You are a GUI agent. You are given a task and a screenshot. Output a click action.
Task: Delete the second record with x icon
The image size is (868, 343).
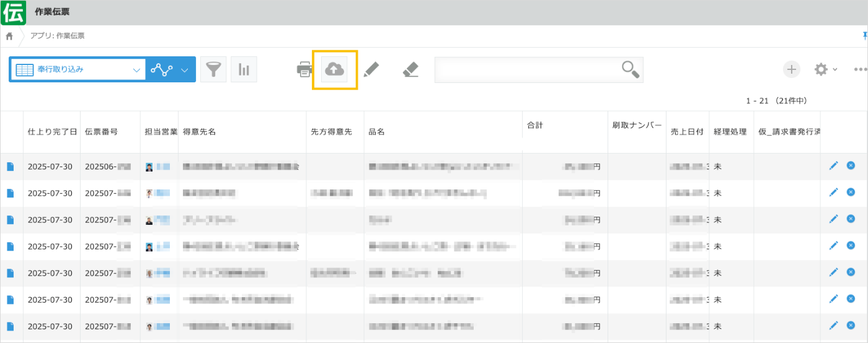[x=851, y=193]
